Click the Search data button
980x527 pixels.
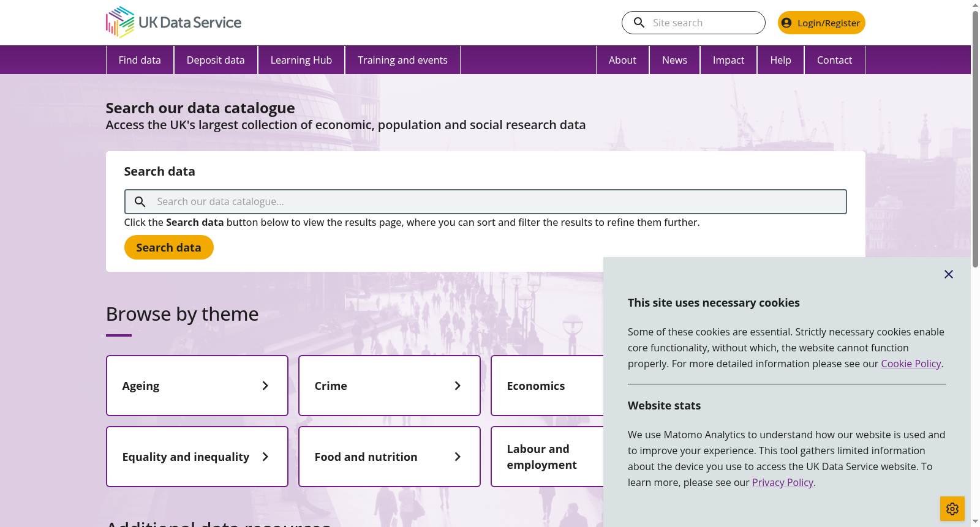pos(169,247)
